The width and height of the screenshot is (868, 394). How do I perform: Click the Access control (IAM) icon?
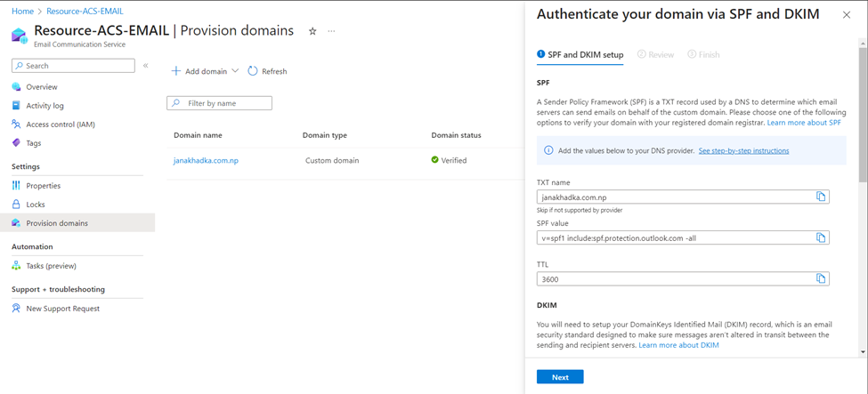coord(17,125)
